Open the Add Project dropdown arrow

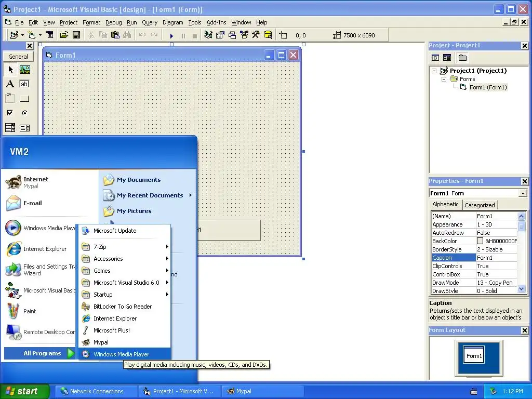[x=22, y=35]
